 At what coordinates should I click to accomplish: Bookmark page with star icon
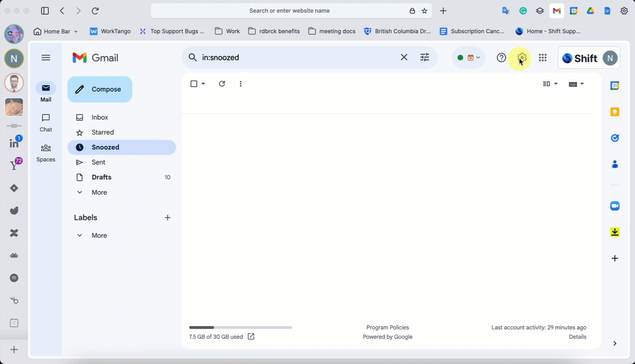coord(425,11)
